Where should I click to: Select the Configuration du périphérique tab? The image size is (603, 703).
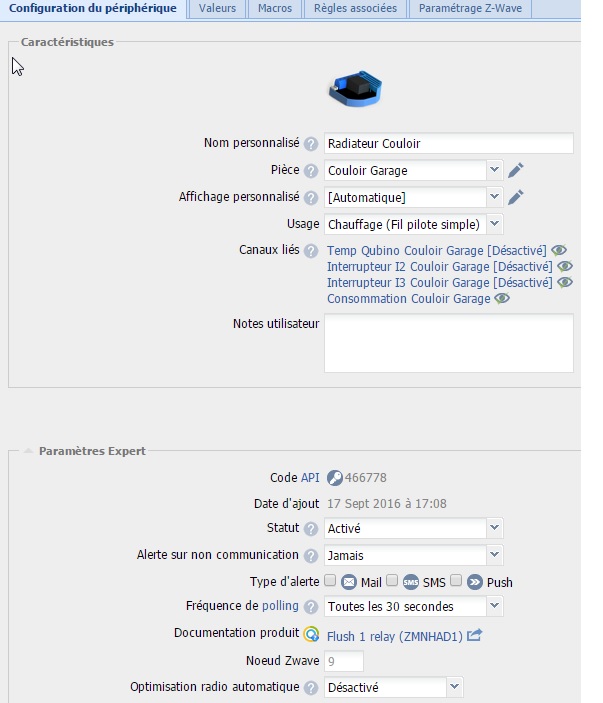tap(93, 8)
